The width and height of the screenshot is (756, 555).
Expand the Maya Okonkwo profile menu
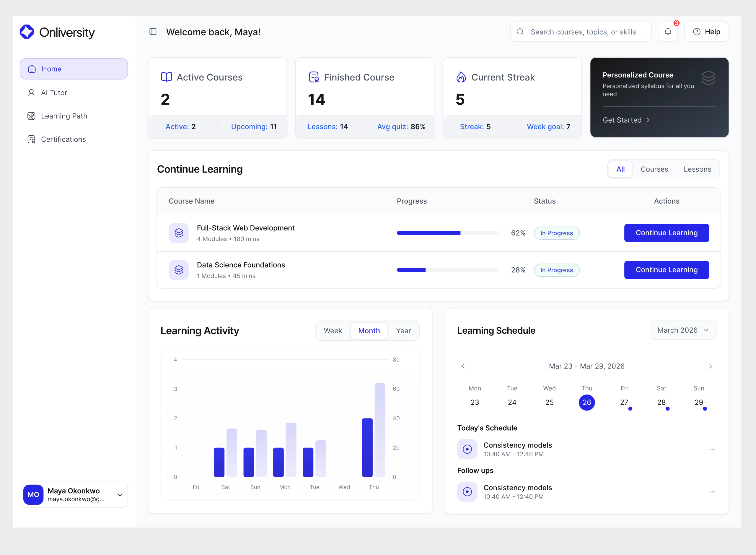[x=120, y=494]
